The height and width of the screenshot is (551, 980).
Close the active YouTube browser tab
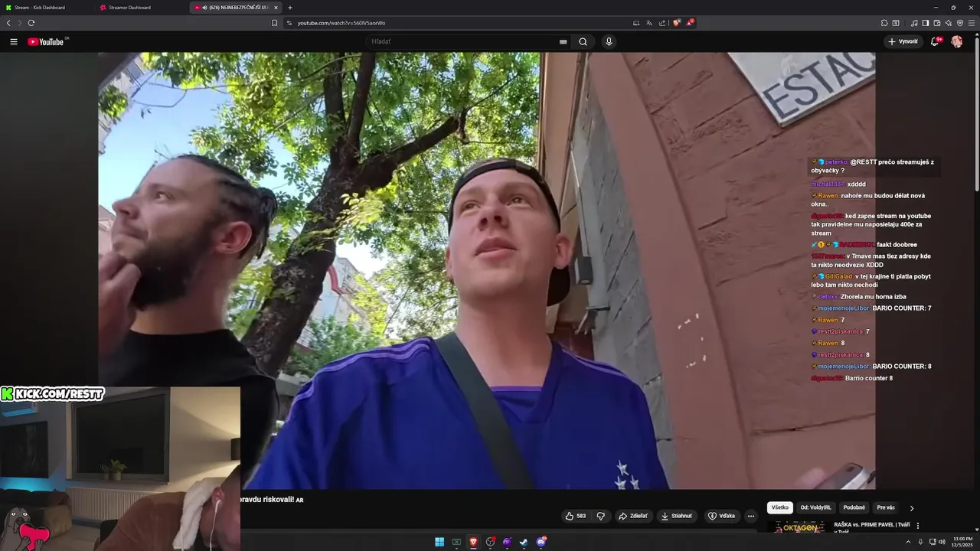[276, 8]
